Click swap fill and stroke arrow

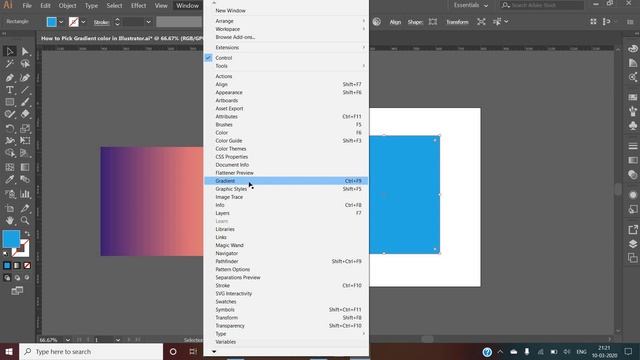click(x=27, y=233)
